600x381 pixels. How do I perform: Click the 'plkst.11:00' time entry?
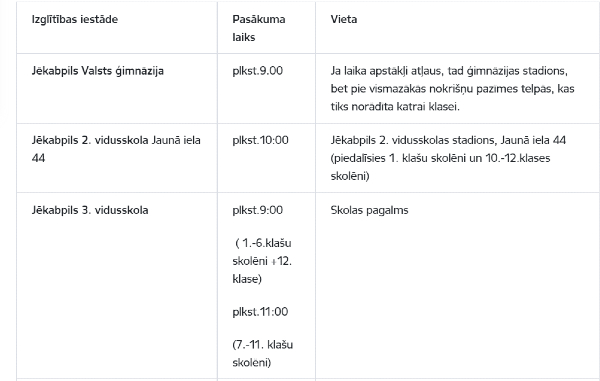(x=260, y=312)
